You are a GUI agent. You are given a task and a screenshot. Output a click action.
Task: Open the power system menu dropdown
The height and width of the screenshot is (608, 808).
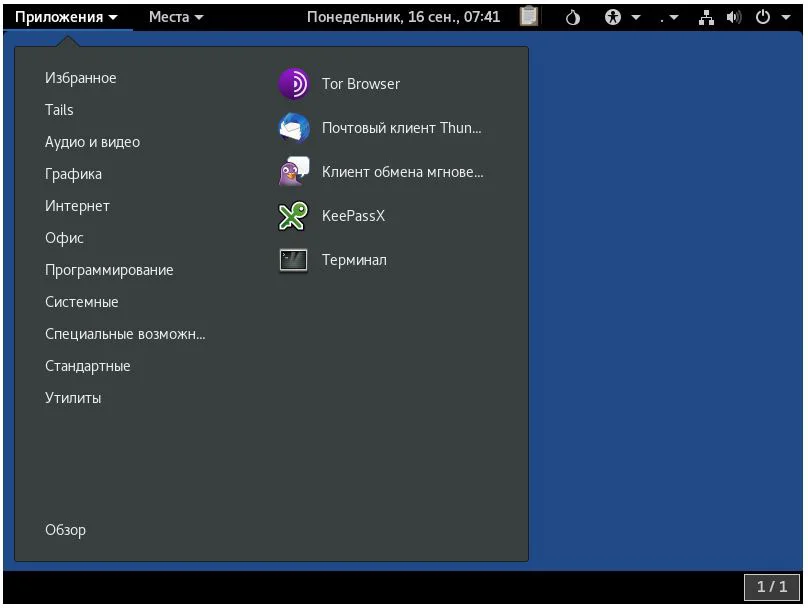[770, 17]
